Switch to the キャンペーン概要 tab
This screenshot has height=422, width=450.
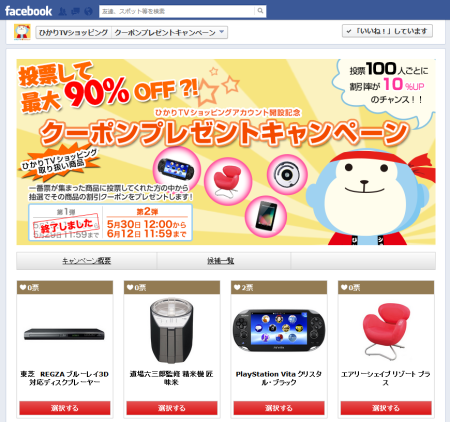tap(87, 261)
